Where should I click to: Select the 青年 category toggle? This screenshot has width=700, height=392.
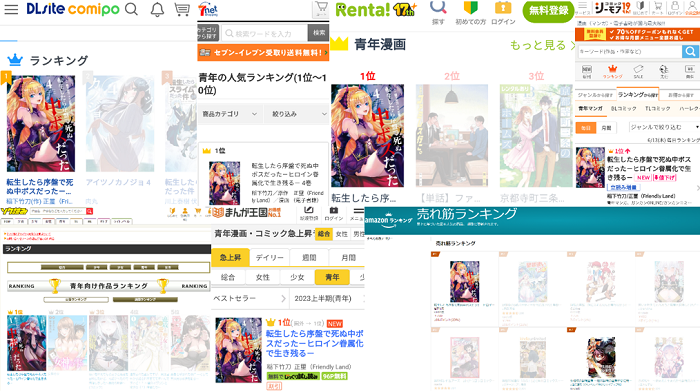[x=332, y=277]
